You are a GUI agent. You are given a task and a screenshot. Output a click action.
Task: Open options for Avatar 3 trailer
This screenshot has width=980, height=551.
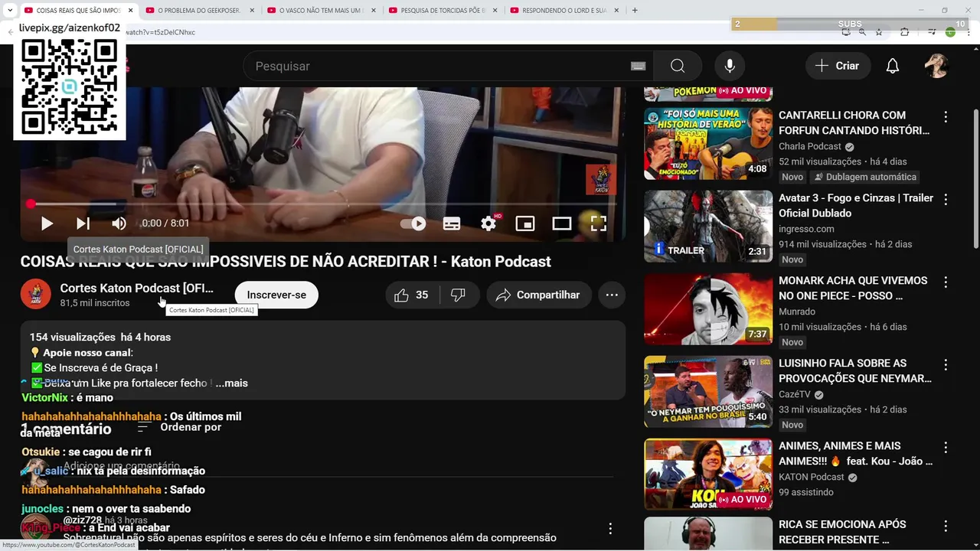(946, 200)
